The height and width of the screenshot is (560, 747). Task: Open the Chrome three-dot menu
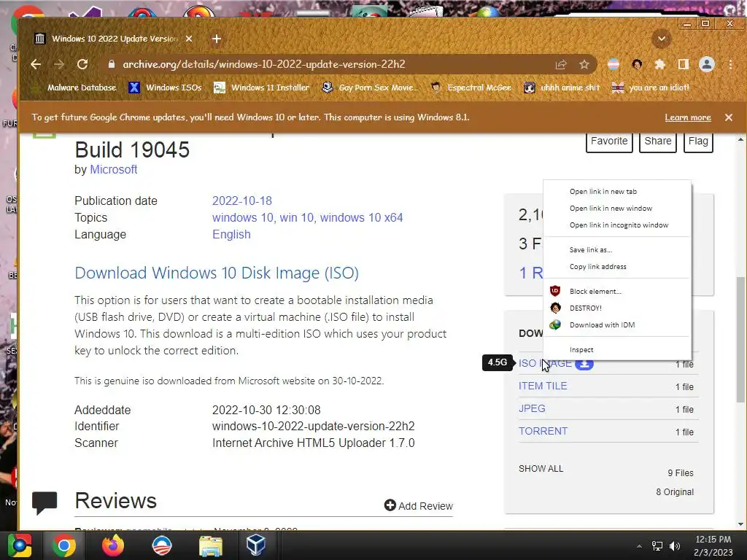pos(730,64)
